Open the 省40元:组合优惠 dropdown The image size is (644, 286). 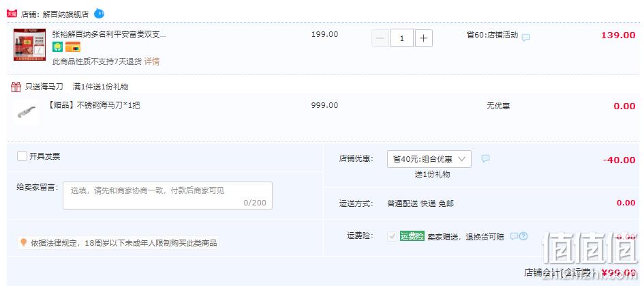click(x=429, y=159)
